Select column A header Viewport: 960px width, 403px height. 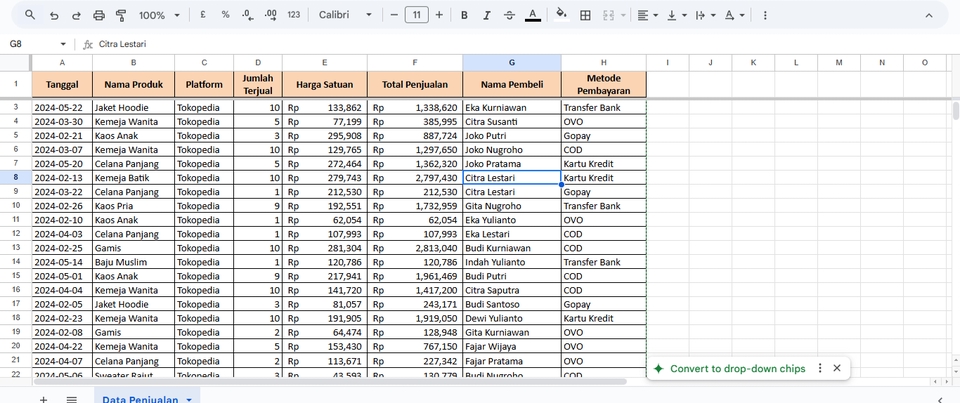(62, 62)
